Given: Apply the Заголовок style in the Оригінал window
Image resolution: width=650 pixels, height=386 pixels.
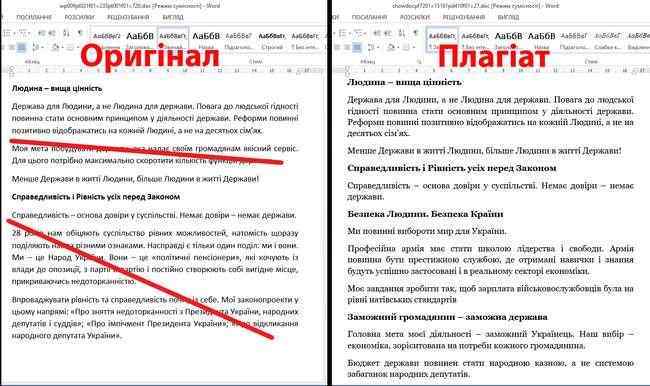Looking at the screenshot, I should (x=140, y=40).
